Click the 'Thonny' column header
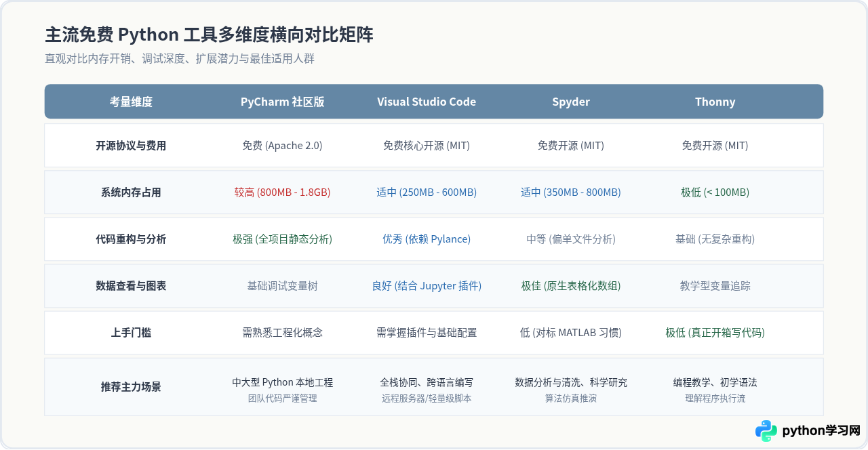 pyautogui.click(x=715, y=102)
